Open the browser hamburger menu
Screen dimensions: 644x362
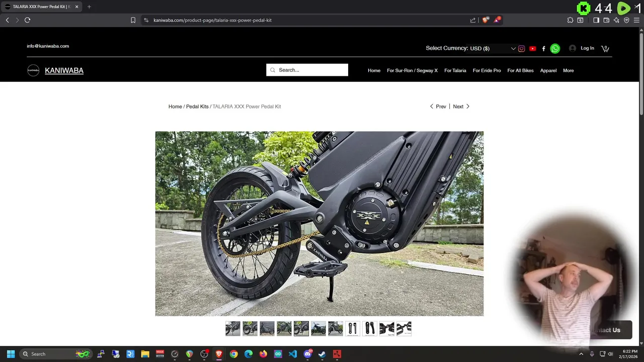point(636,20)
